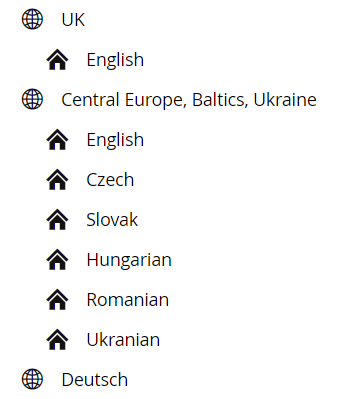Choose the Czech language site
This screenshot has height=399, width=362.
click(x=110, y=180)
